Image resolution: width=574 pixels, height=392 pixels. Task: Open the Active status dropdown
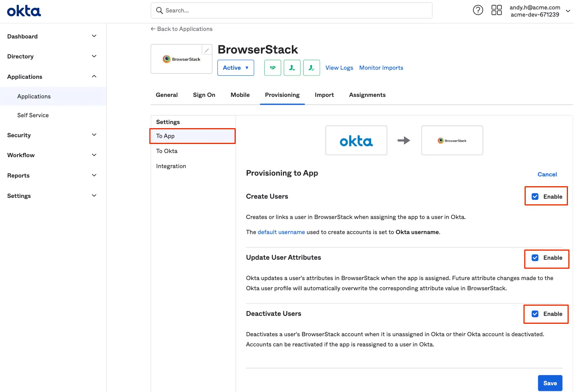(x=235, y=68)
